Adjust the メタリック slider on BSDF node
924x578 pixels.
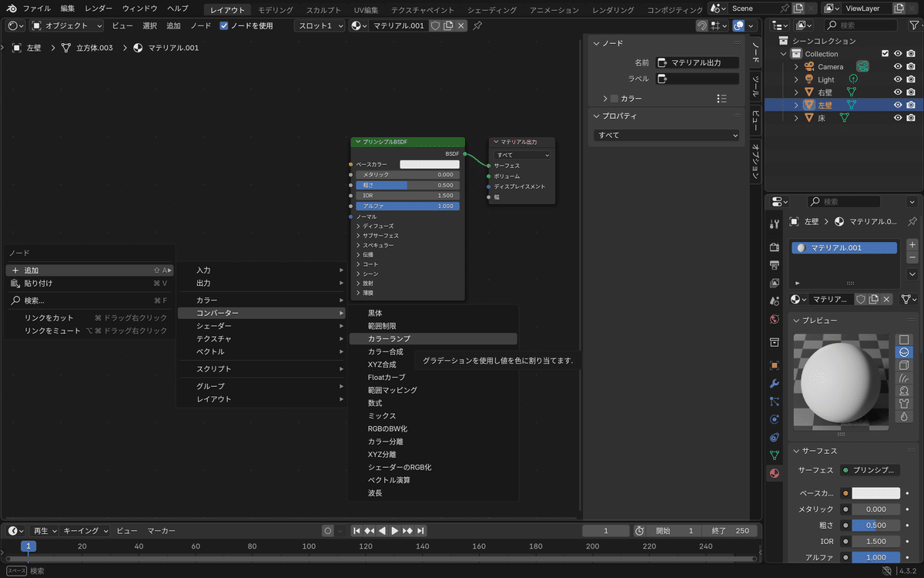(407, 175)
